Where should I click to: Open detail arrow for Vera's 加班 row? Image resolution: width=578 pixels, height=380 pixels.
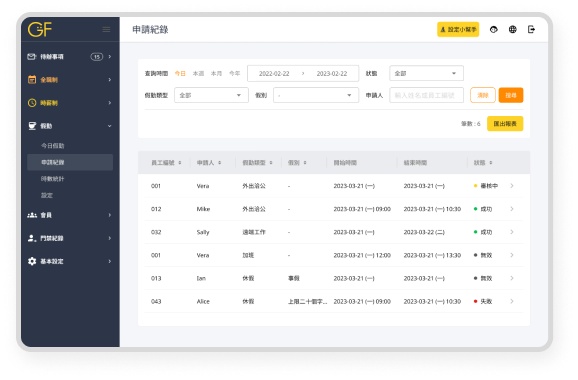click(x=512, y=255)
